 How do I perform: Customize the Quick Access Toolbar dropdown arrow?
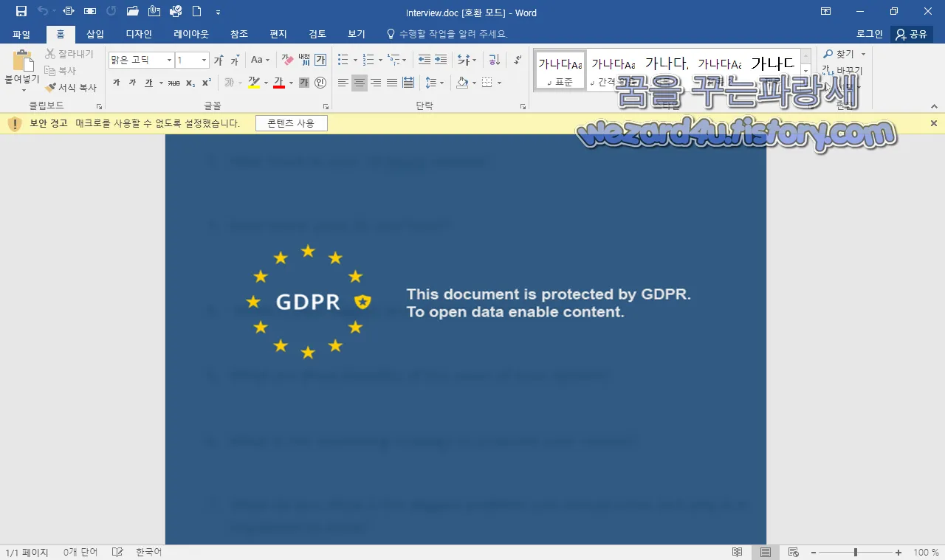(x=218, y=12)
